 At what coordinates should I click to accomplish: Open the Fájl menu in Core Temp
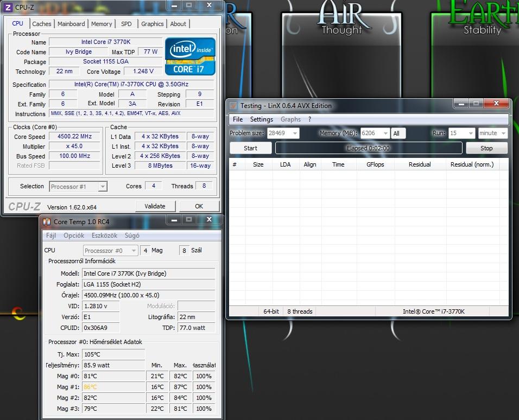[50, 236]
